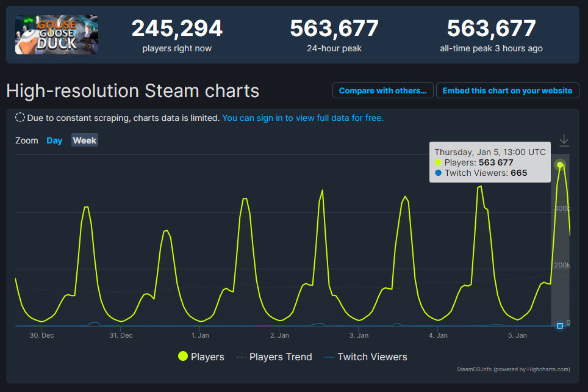Click the 24-hour peak statistic

point(334,35)
